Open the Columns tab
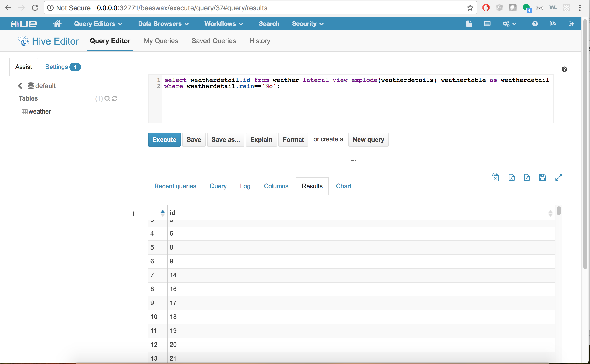The height and width of the screenshot is (364, 590). coord(276,186)
